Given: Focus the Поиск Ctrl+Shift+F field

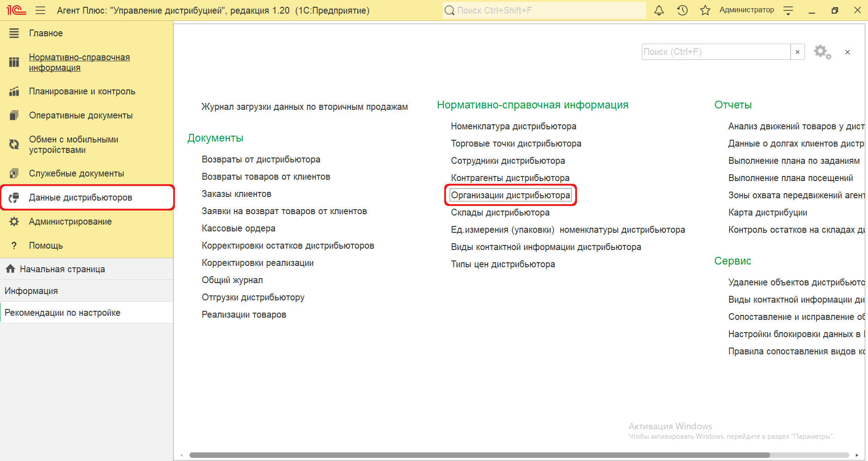Looking at the screenshot, I should pos(550,10).
